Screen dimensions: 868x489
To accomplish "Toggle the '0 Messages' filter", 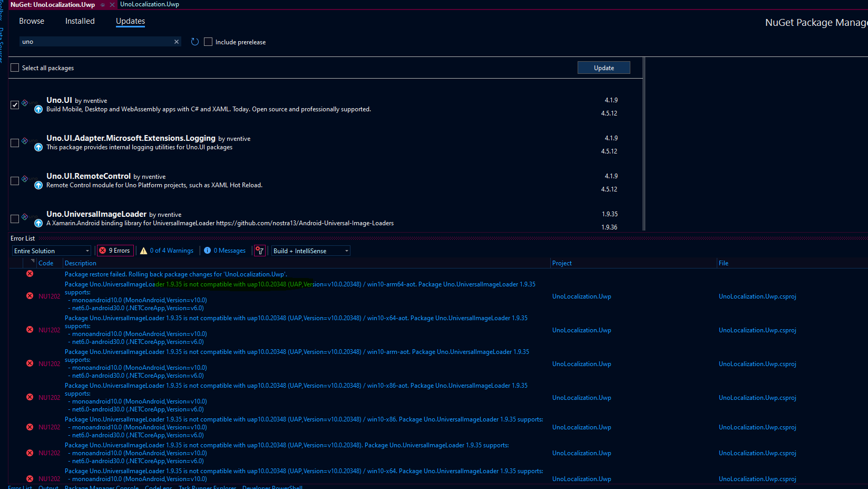I will [225, 251].
